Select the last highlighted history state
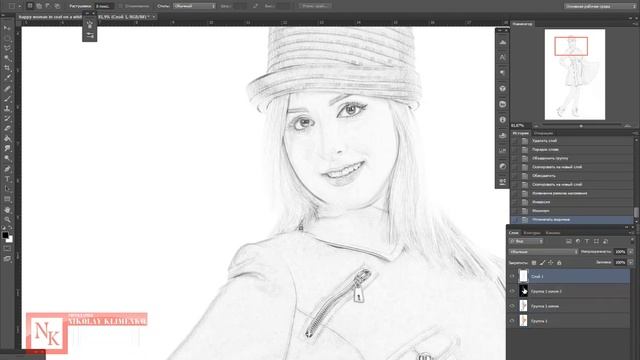The image size is (640, 360). [x=571, y=220]
